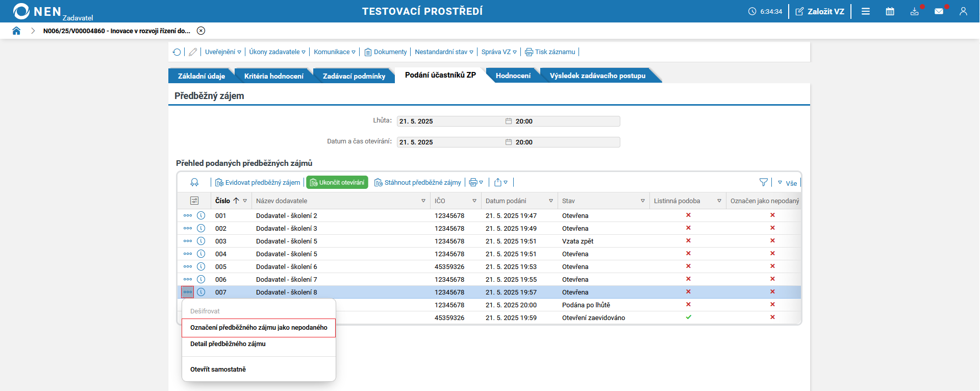Click the Datum a čas otevírání date field
The height and width of the screenshot is (391, 980).
tap(450, 142)
